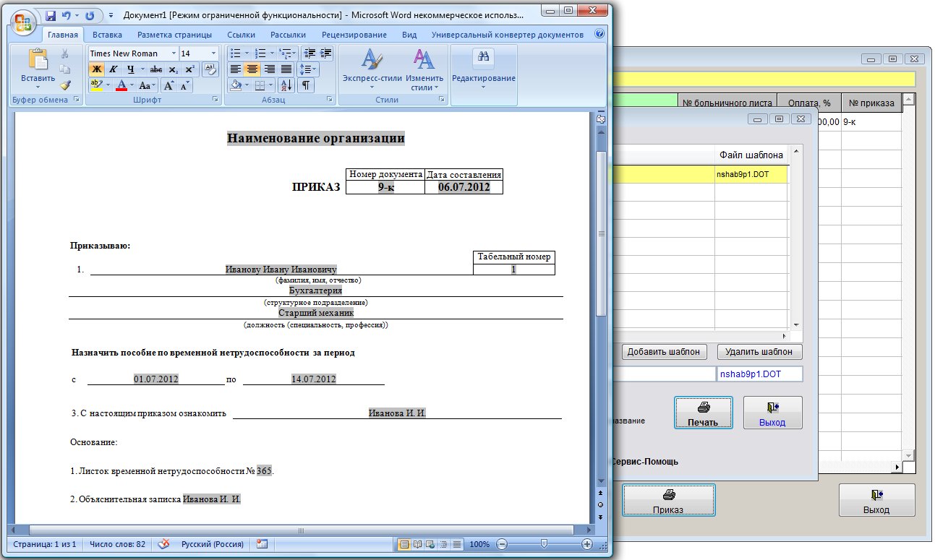This screenshot has height=560, width=935.
Task: Apply the red font color
Action: pos(121,85)
